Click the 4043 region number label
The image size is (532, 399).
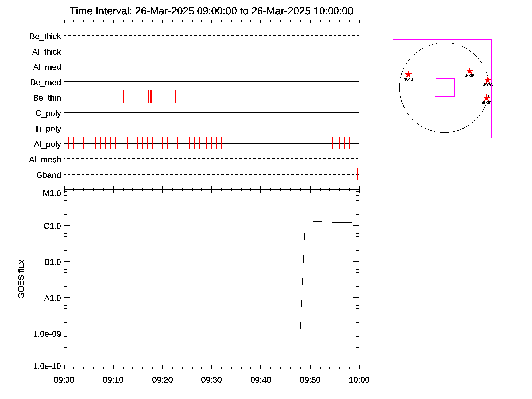point(408,79)
